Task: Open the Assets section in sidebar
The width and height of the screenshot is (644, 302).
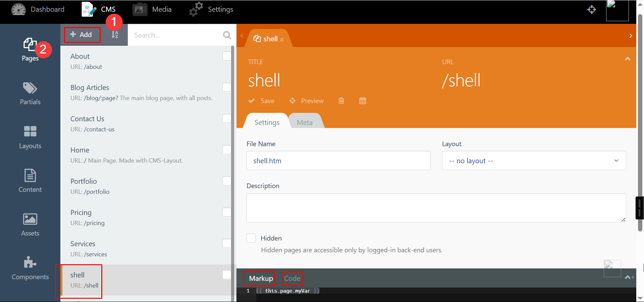Action: (x=30, y=224)
